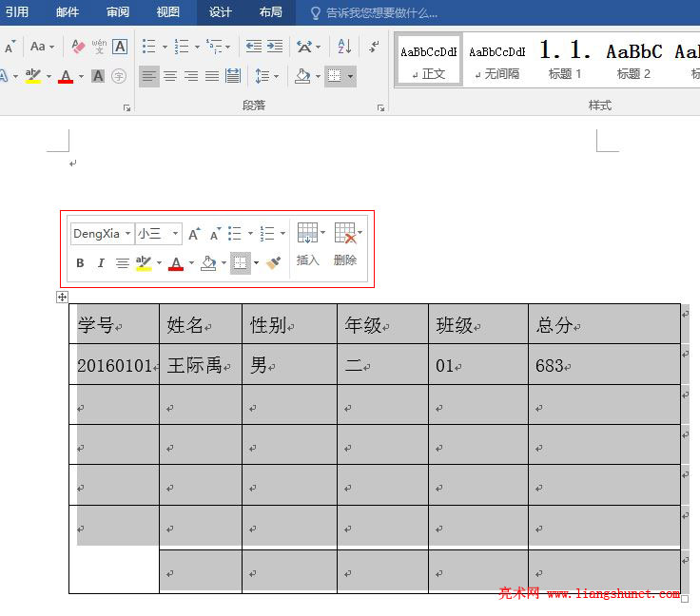
Task: Apply the 正文 (Normal) style
Action: click(x=429, y=59)
